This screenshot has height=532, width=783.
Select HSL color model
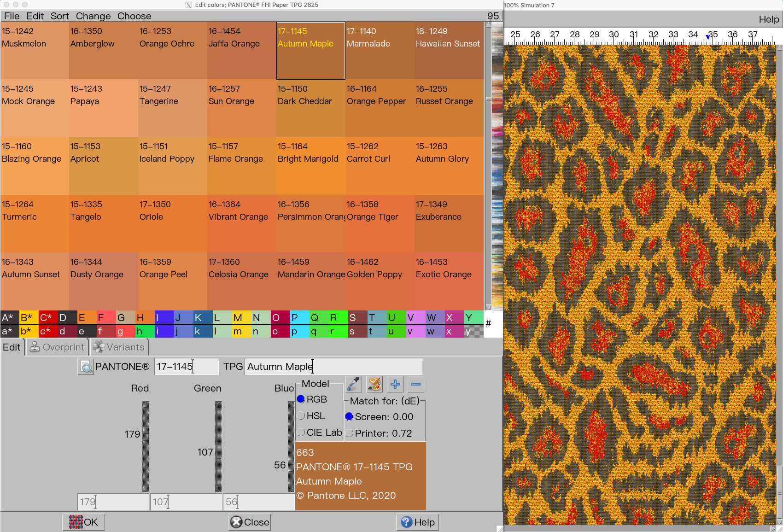point(311,416)
